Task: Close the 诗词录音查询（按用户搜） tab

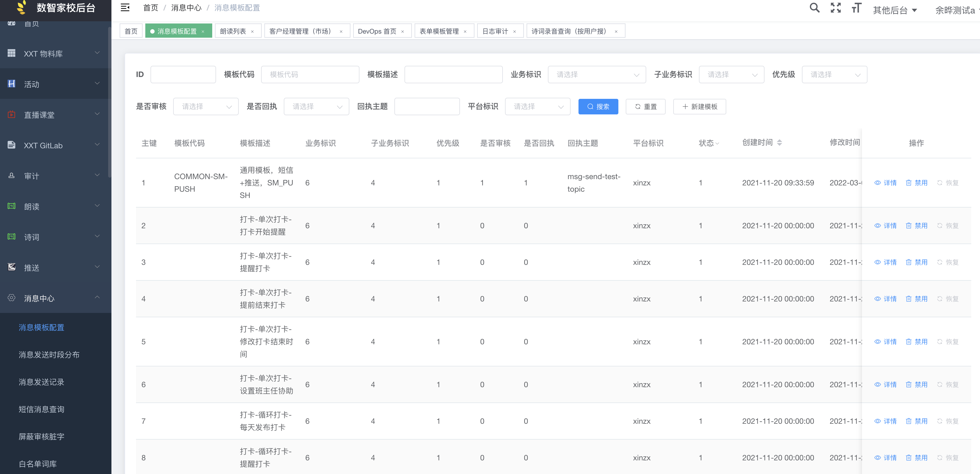Action: pos(616,32)
